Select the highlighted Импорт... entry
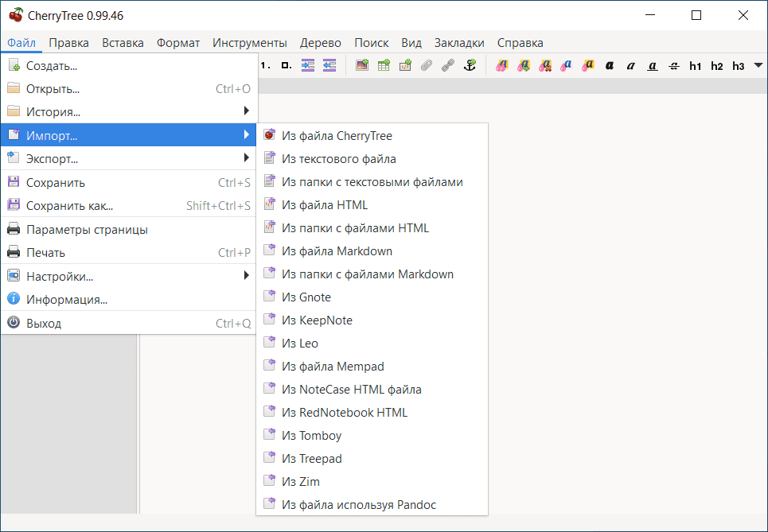 tap(128, 134)
